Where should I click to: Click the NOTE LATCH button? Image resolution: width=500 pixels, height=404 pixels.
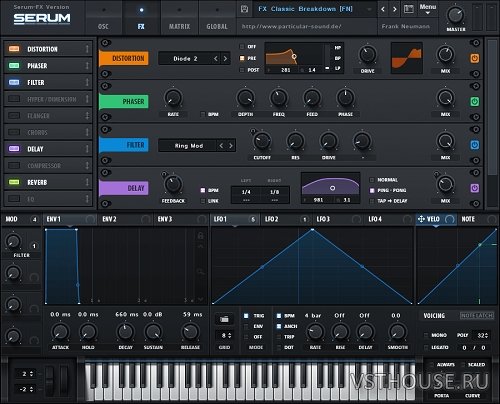click(477, 315)
